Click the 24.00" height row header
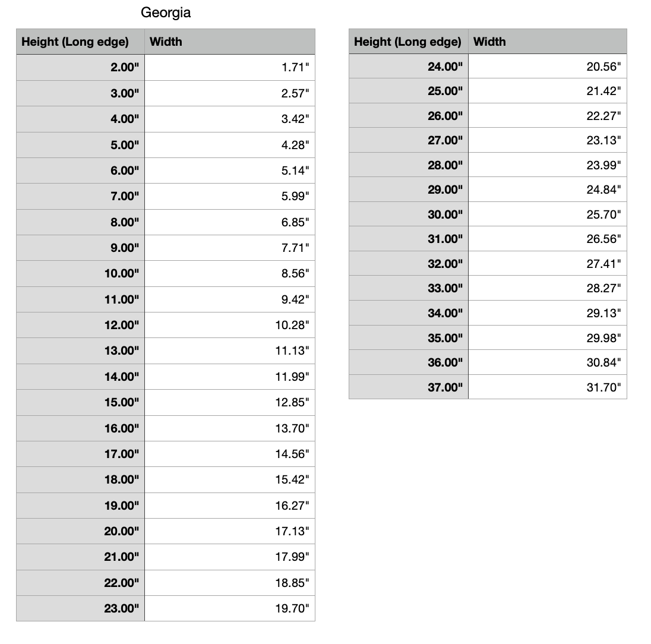Viewport: 651px width, 644px height. click(x=445, y=67)
